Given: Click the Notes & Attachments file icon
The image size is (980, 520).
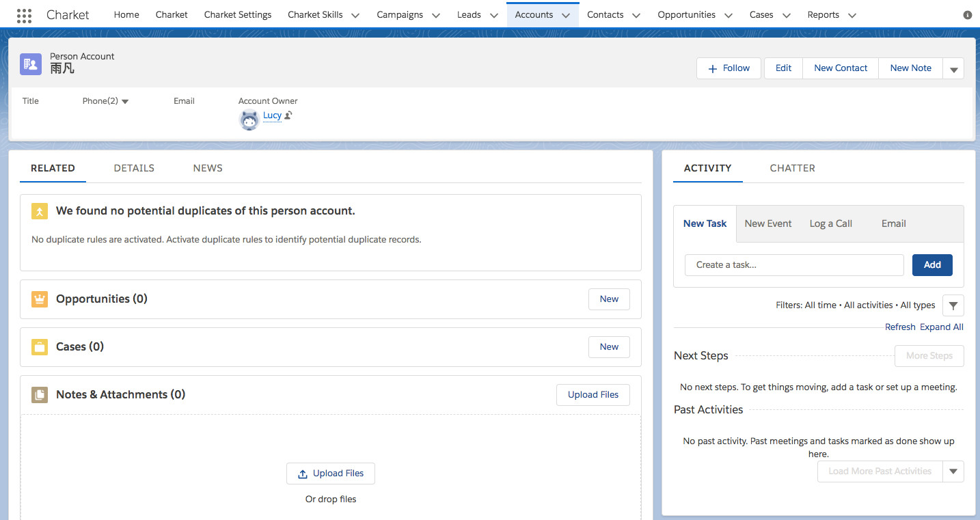Looking at the screenshot, I should tap(40, 395).
